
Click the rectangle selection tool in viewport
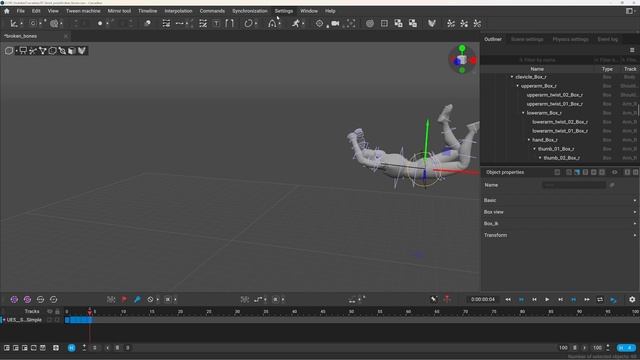[23, 51]
